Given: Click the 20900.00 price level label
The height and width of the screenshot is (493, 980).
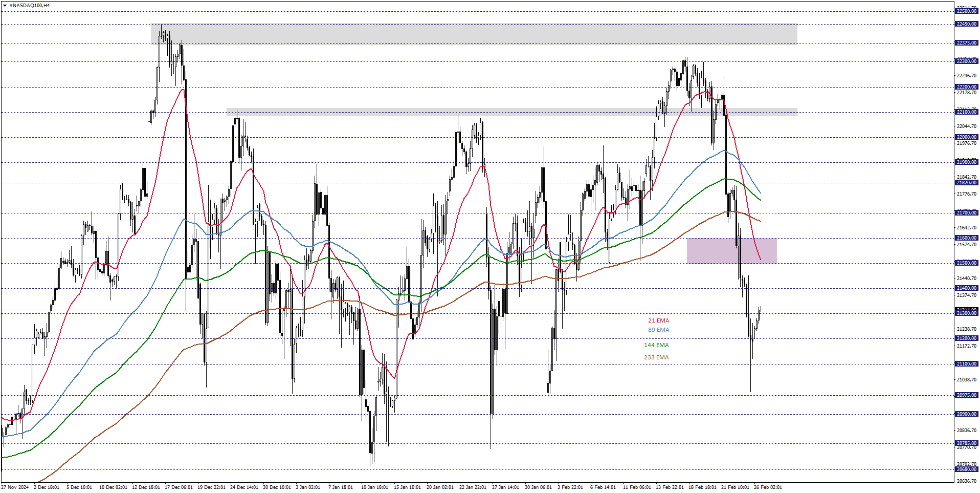Looking at the screenshot, I should pyautogui.click(x=966, y=414).
